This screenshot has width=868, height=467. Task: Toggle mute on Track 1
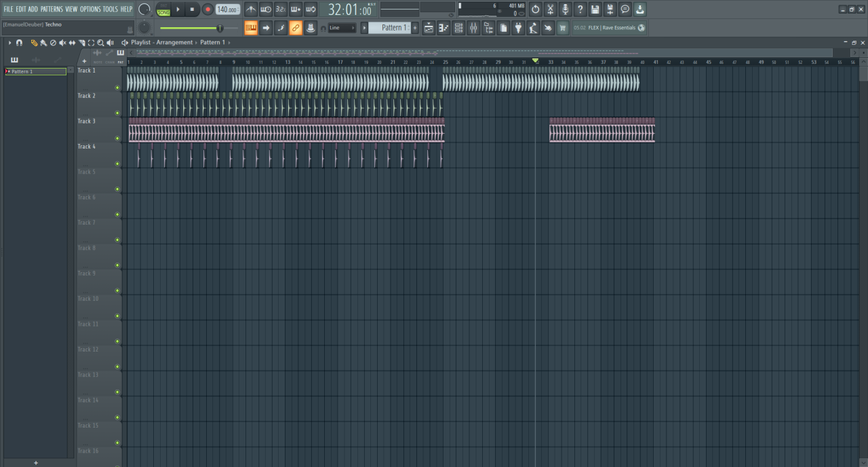point(117,88)
